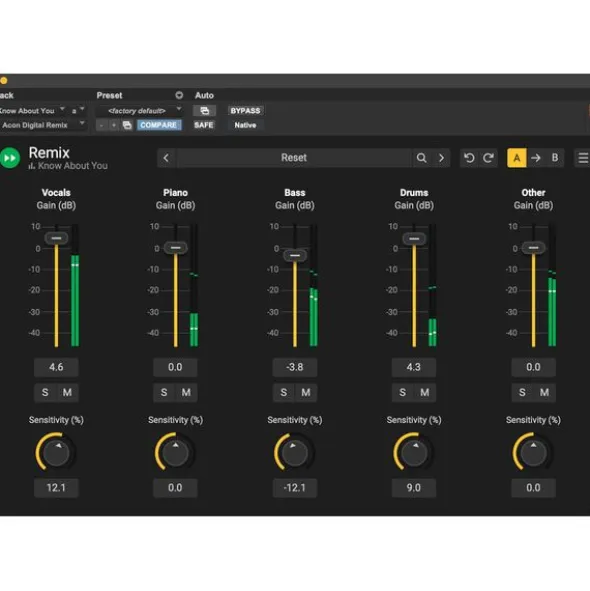Image resolution: width=590 pixels, height=591 pixels.
Task: Redo change with redo arrow
Action: point(489,158)
